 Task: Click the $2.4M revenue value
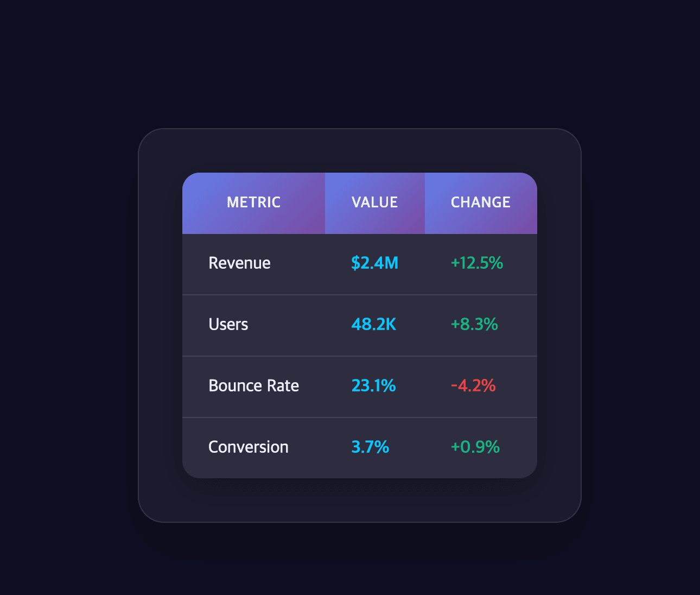(374, 263)
